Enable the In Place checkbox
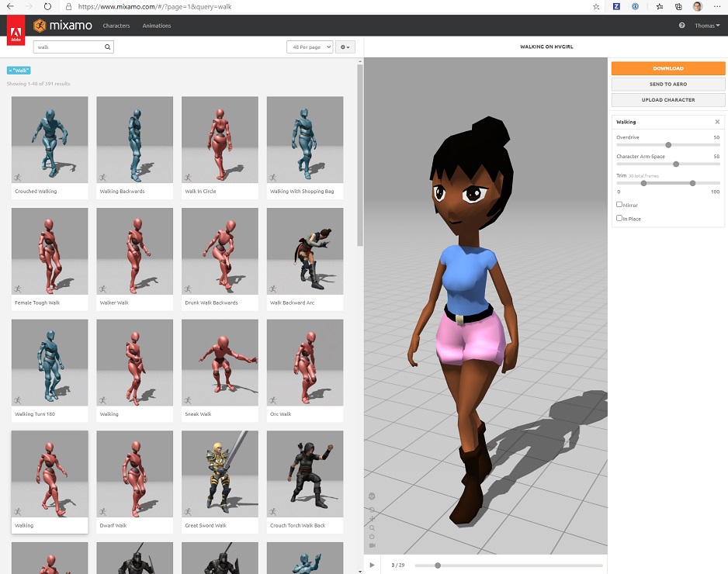The height and width of the screenshot is (574, 728). point(619,218)
